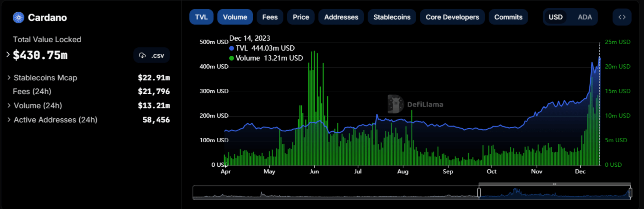
Task: Click the 58,456 active addresses value
Action: pyautogui.click(x=156, y=119)
